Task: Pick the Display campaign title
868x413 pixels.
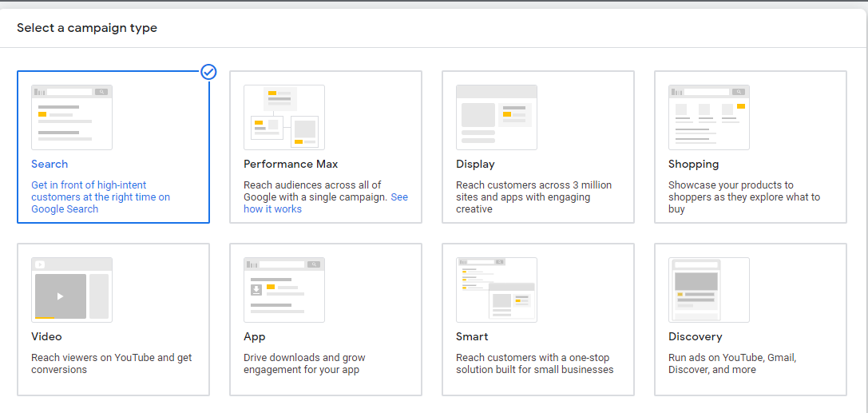Action: pos(475,165)
